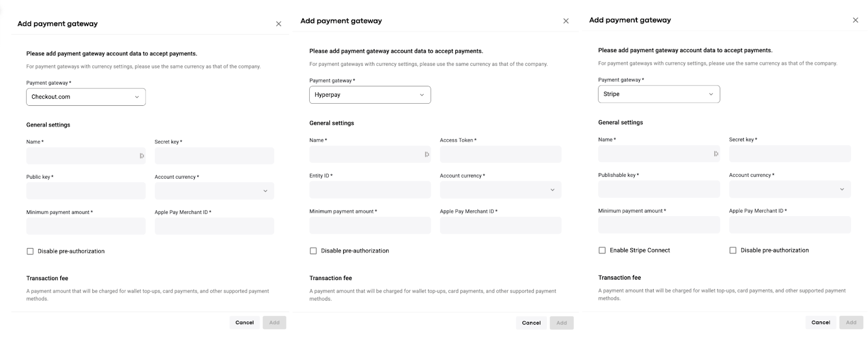Close the Checkout.com payment gateway dialog

coord(278,24)
